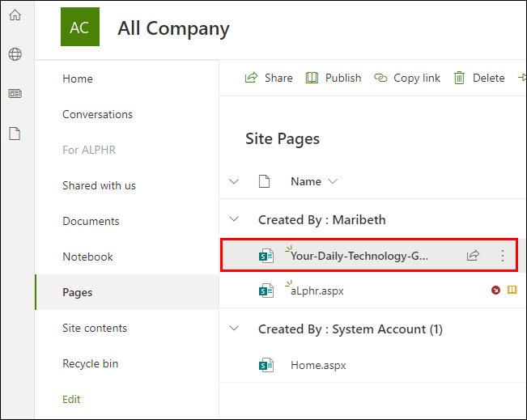Click Copy link in the toolbar
Image resolution: width=527 pixels, height=420 pixels.
pyautogui.click(x=407, y=78)
